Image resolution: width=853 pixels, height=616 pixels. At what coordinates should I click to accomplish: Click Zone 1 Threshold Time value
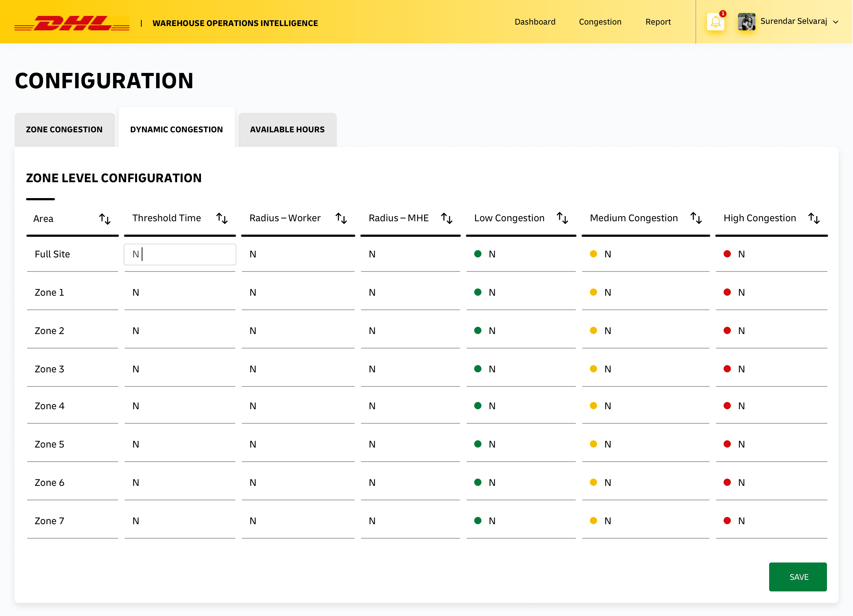tap(136, 293)
